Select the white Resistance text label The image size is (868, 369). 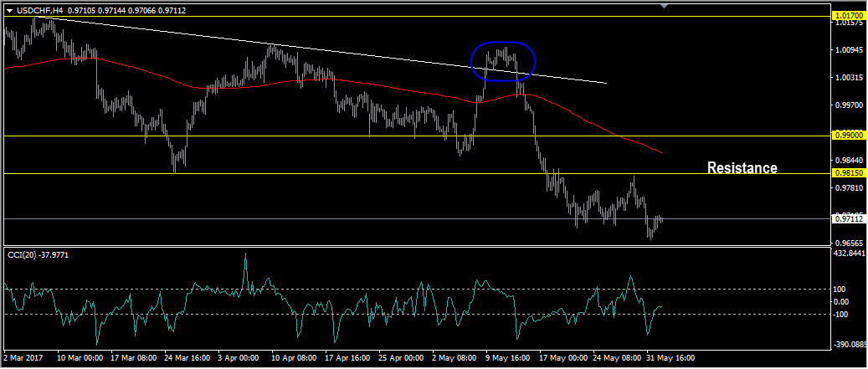[x=742, y=167]
